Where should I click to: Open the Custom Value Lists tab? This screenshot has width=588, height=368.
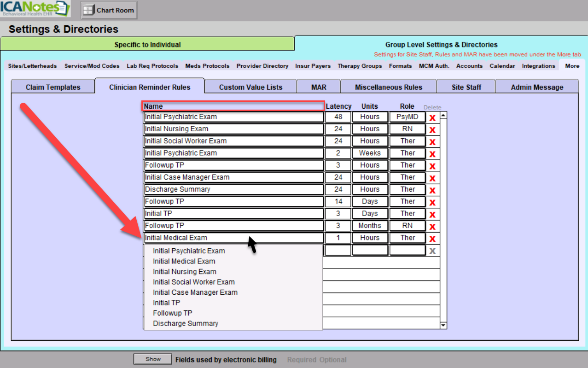(x=250, y=87)
